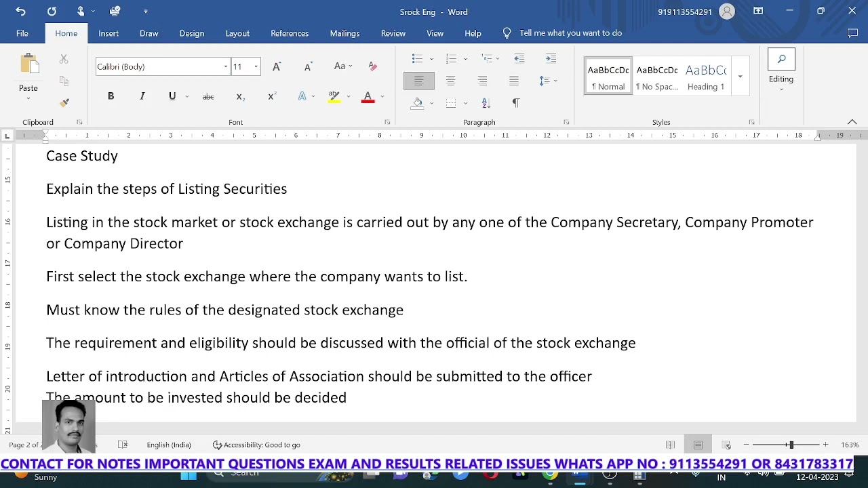Click the Cut scissors icon
868x488 pixels.
click(x=64, y=60)
